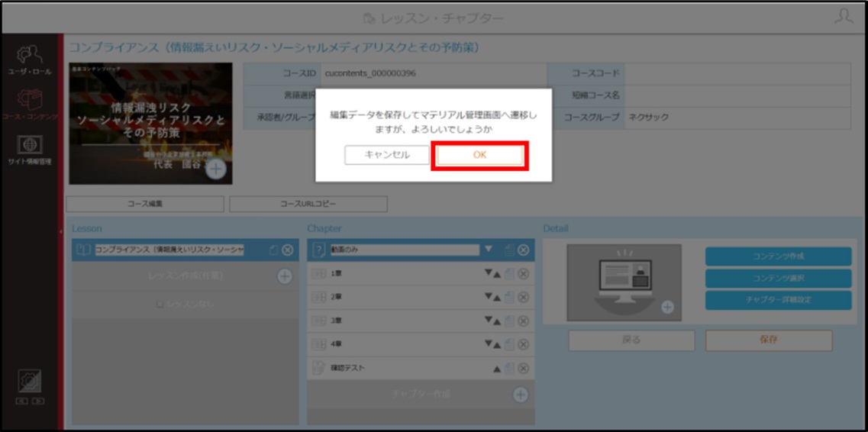
Task: Collapse the sidebar using the small edge handle
Action: pyautogui.click(x=61, y=232)
